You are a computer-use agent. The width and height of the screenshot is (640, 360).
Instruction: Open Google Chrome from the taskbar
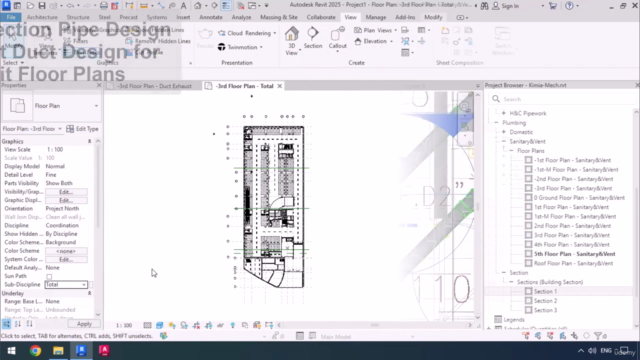[x=35, y=351]
